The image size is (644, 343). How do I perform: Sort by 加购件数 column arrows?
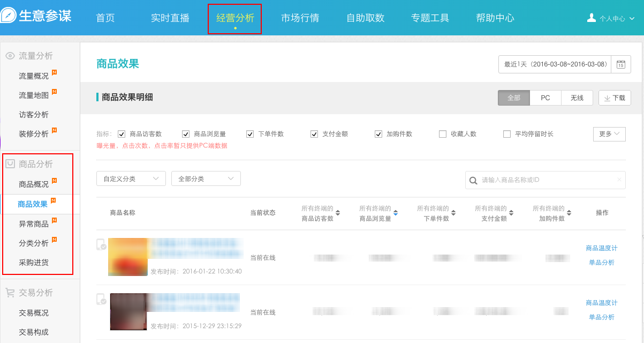coord(569,213)
